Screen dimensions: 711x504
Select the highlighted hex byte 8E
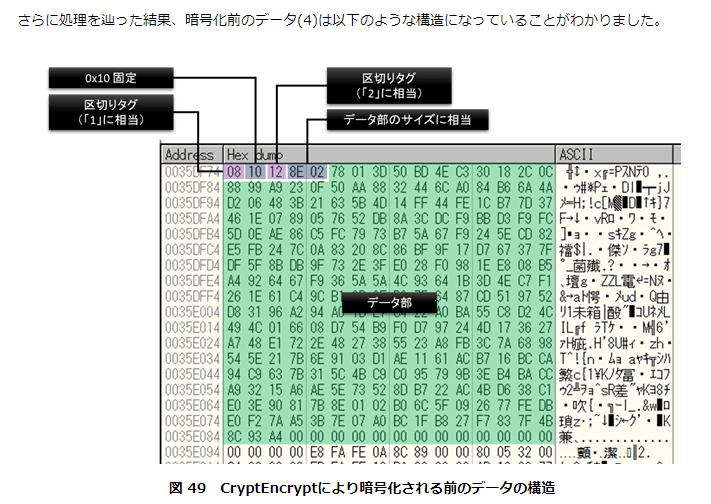coord(297,171)
